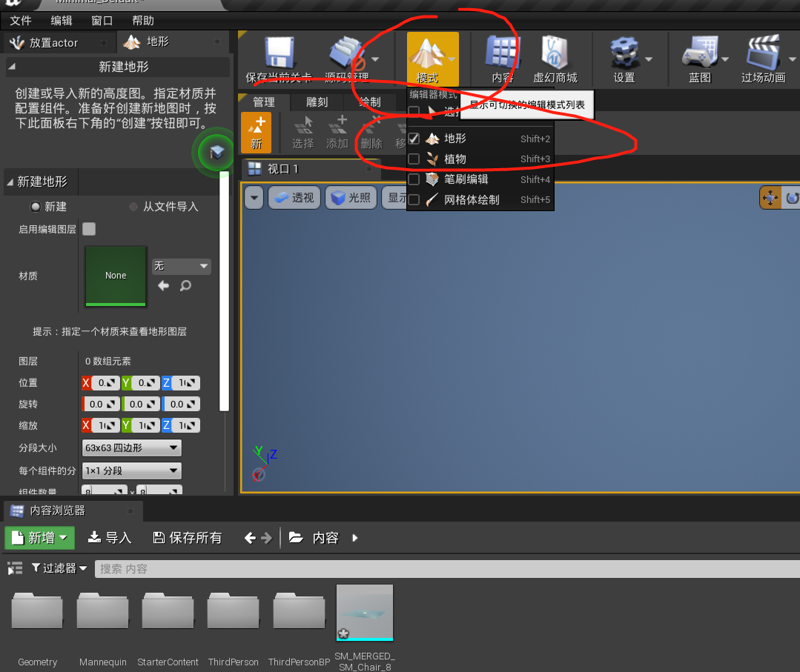Click the content search (搜索 内容) field
Image resolution: width=800 pixels, height=672 pixels.
click(x=447, y=568)
